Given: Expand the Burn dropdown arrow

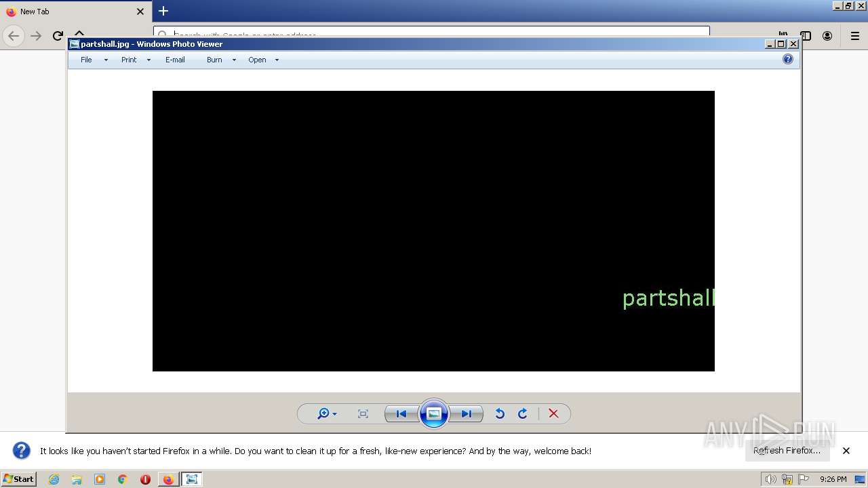Looking at the screenshot, I should click(234, 60).
